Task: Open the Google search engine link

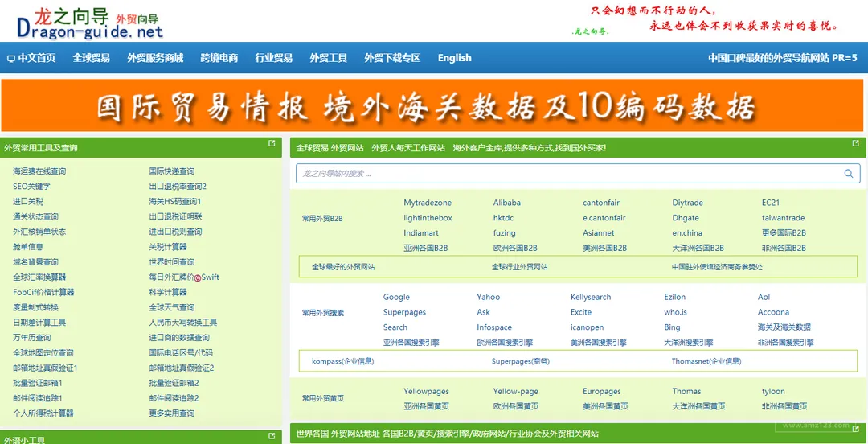Action: (x=396, y=297)
